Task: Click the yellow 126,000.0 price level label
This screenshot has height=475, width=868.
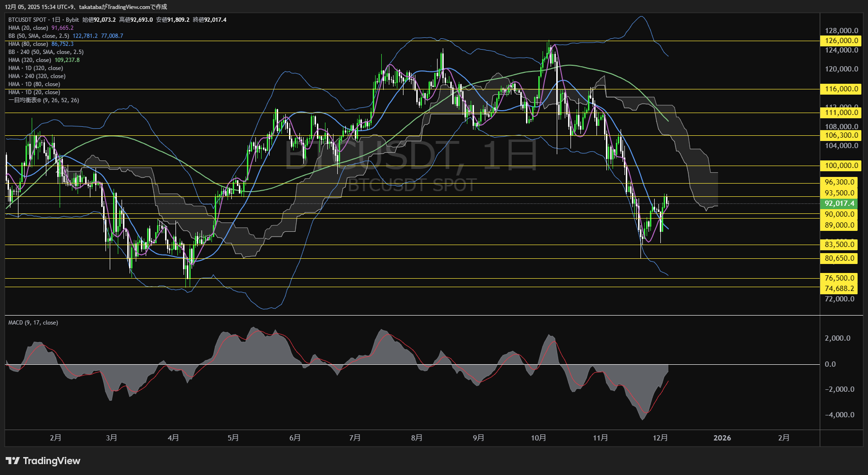Action: tap(841, 41)
